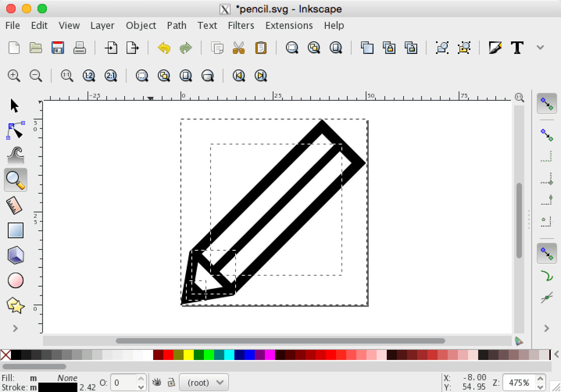561x392 pixels.
Task: Open the Measure tool
Action: click(16, 205)
